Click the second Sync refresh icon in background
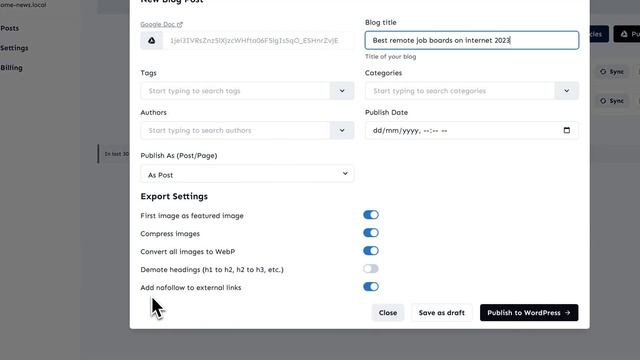 pos(603,101)
